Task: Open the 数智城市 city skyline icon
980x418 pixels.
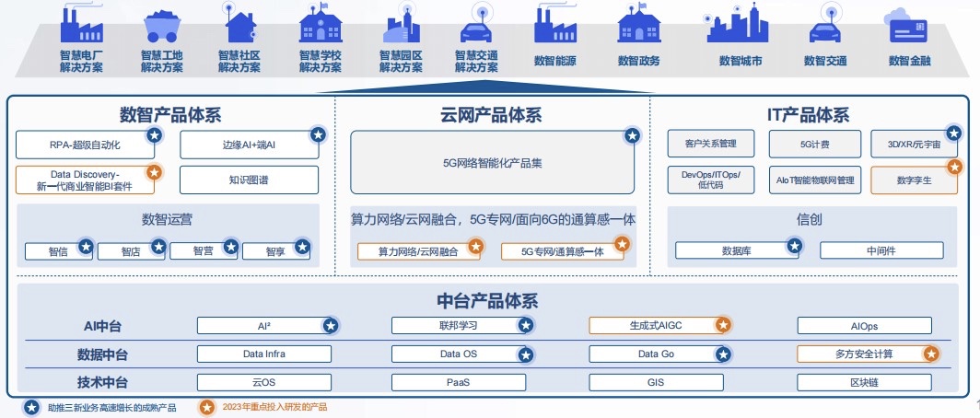Action: point(738,23)
